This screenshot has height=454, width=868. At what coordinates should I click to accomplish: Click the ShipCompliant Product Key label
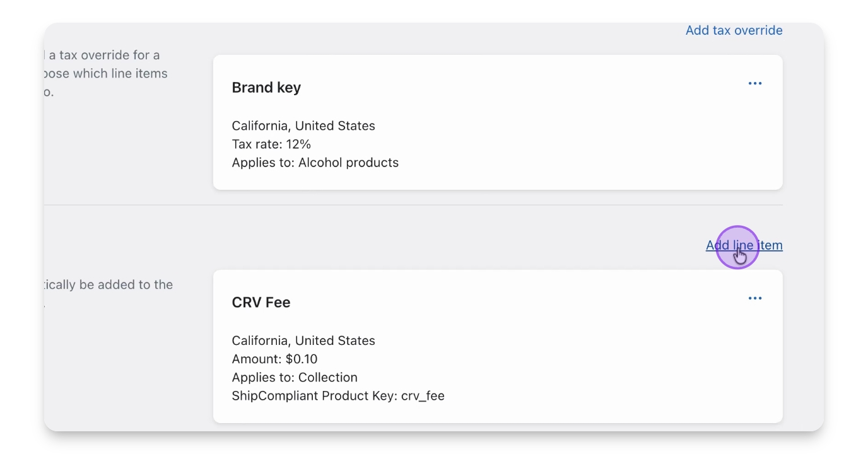pyautogui.click(x=314, y=396)
